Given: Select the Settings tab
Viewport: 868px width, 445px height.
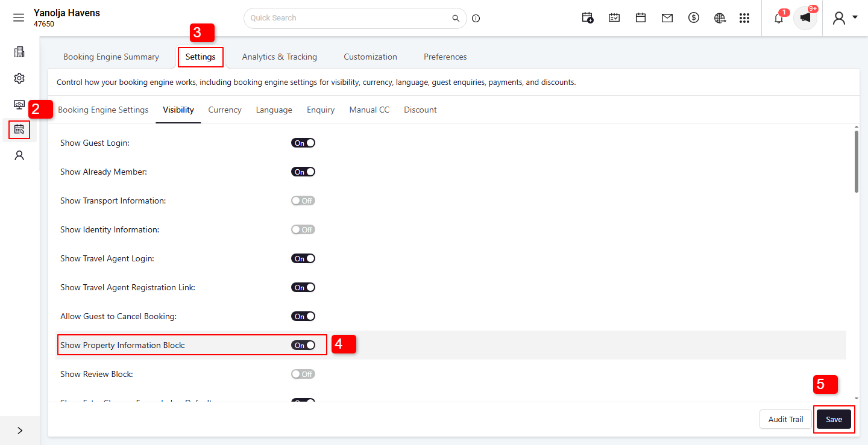Looking at the screenshot, I should [x=200, y=57].
